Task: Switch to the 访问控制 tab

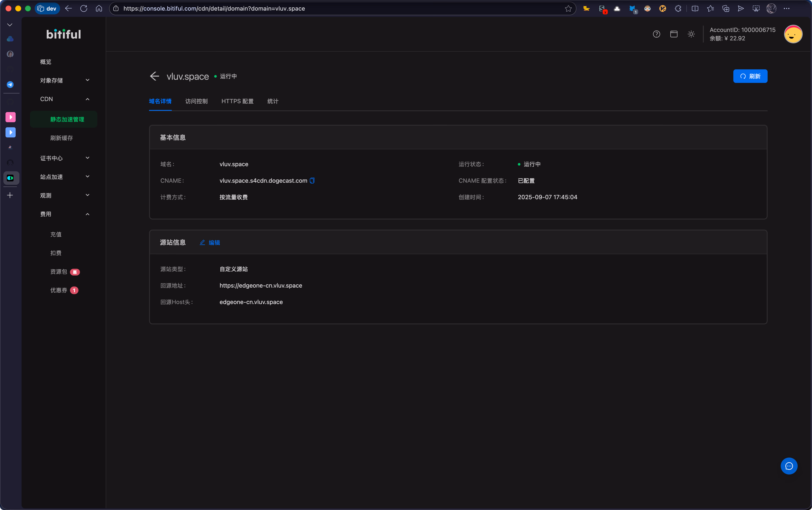Action: tap(196, 101)
